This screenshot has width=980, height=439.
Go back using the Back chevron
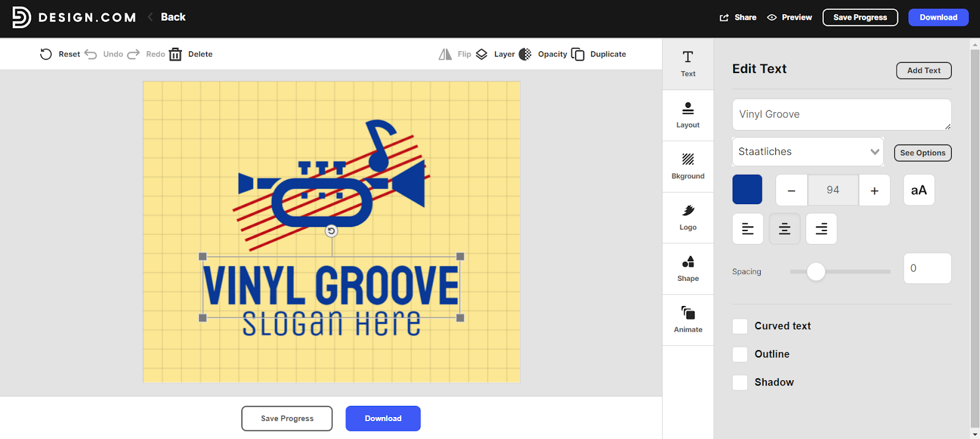pyautogui.click(x=150, y=17)
